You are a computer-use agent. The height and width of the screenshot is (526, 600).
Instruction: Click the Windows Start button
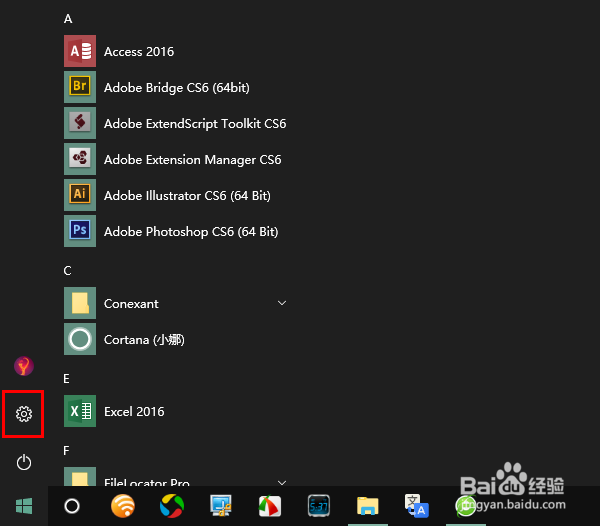tap(24, 506)
